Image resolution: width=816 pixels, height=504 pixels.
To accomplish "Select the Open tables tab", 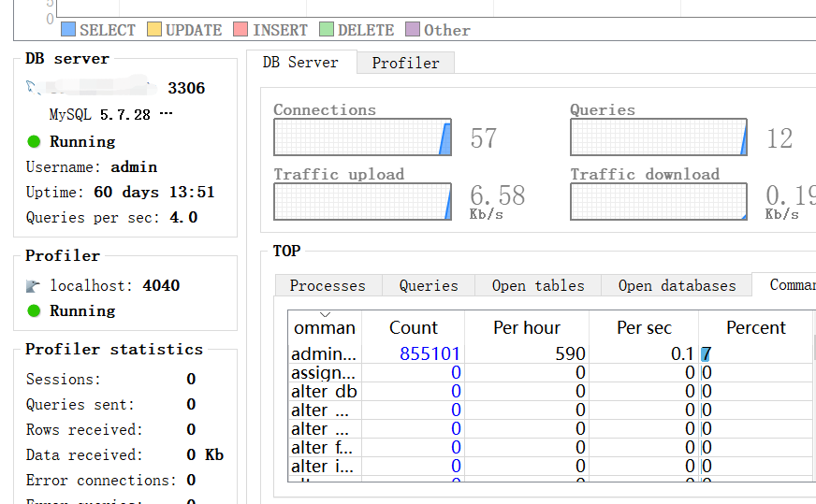I will (x=538, y=285).
